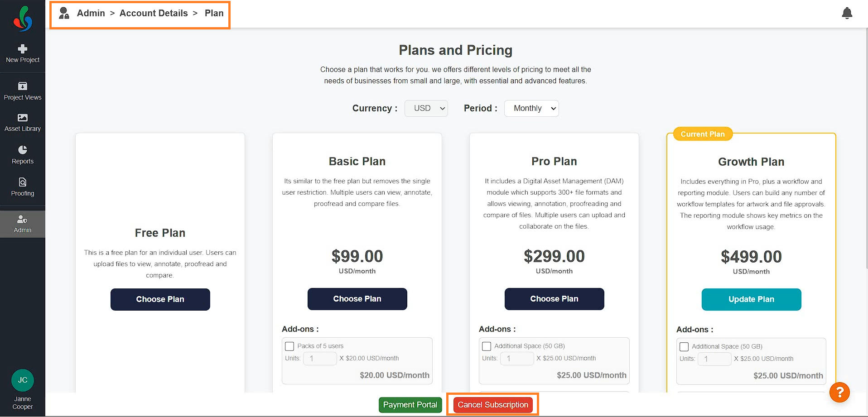Click the red Cancel Subscription button
Viewport: 868px width, 417px height.
click(x=493, y=405)
